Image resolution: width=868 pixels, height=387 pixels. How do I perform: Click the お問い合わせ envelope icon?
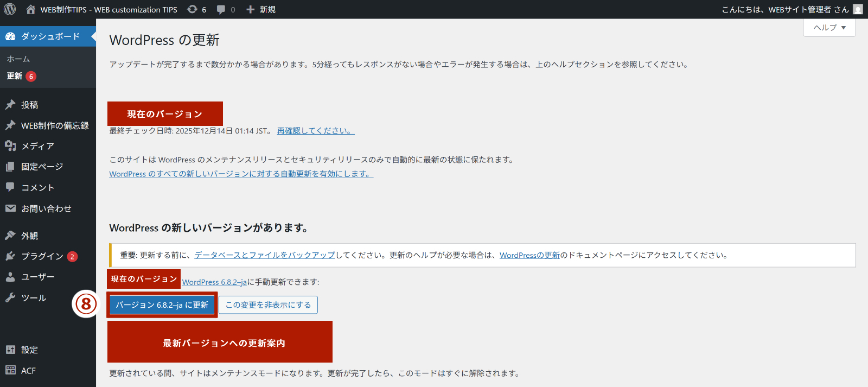click(10, 208)
